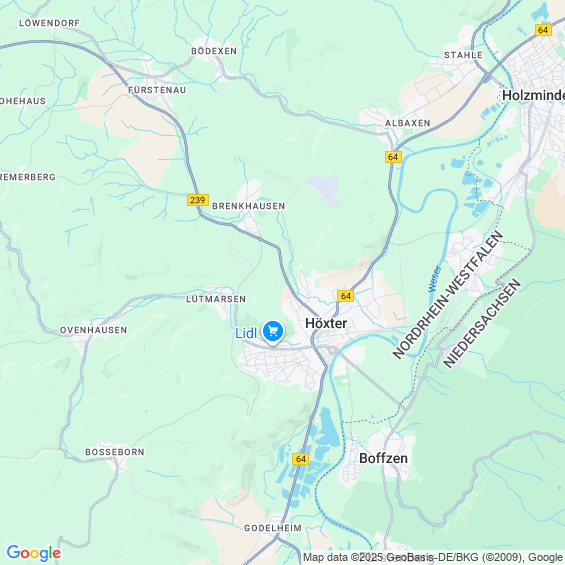This screenshot has width=565, height=565.
Task: Click the 64 road shield south of Albaxen
Action: tap(393, 157)
